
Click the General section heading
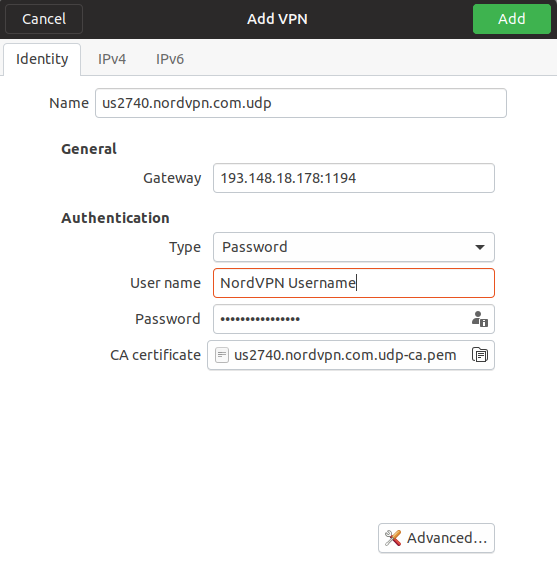[89, 149]
